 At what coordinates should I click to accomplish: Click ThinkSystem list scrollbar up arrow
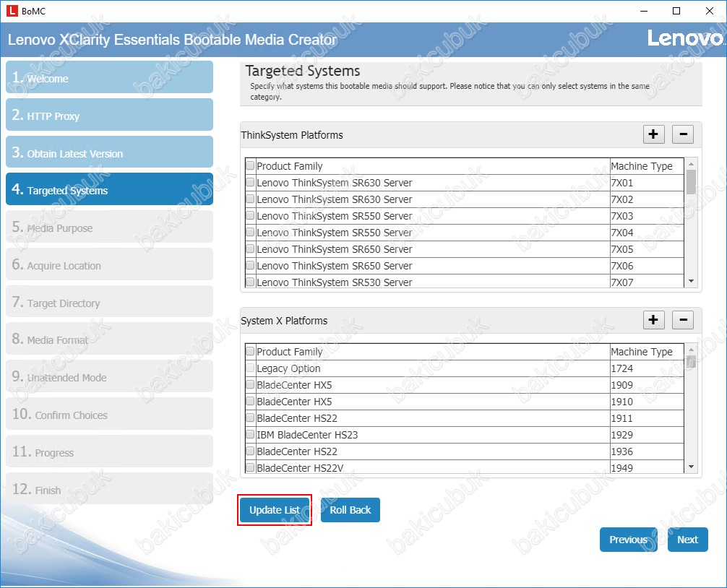[691, 164]
